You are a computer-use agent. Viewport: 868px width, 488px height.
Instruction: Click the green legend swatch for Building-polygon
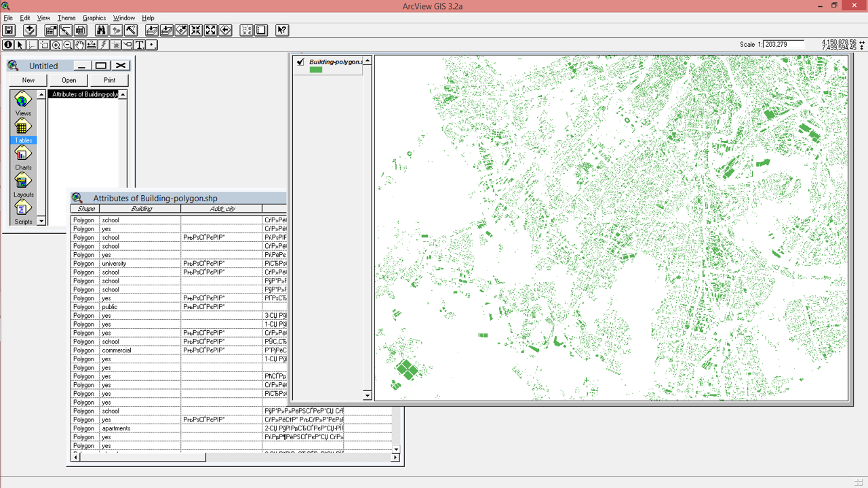pyautogui.click(x=315, y=69)
